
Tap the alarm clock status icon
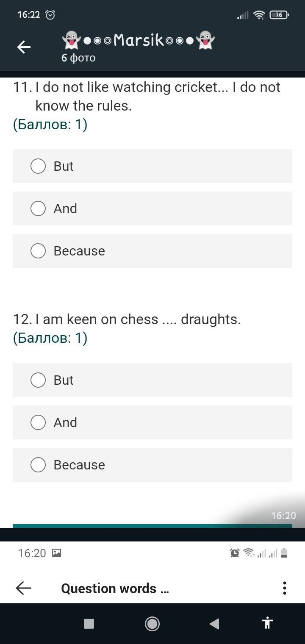click(x=50, y=15)
